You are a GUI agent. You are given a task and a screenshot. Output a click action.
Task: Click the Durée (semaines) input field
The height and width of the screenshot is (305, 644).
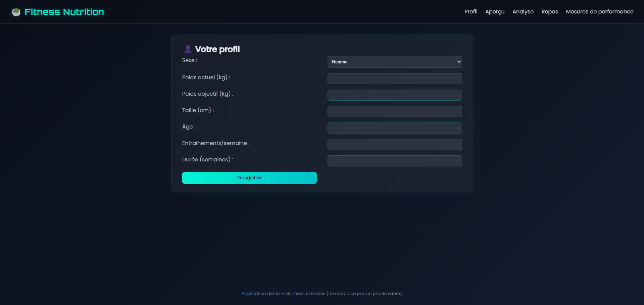394,161
